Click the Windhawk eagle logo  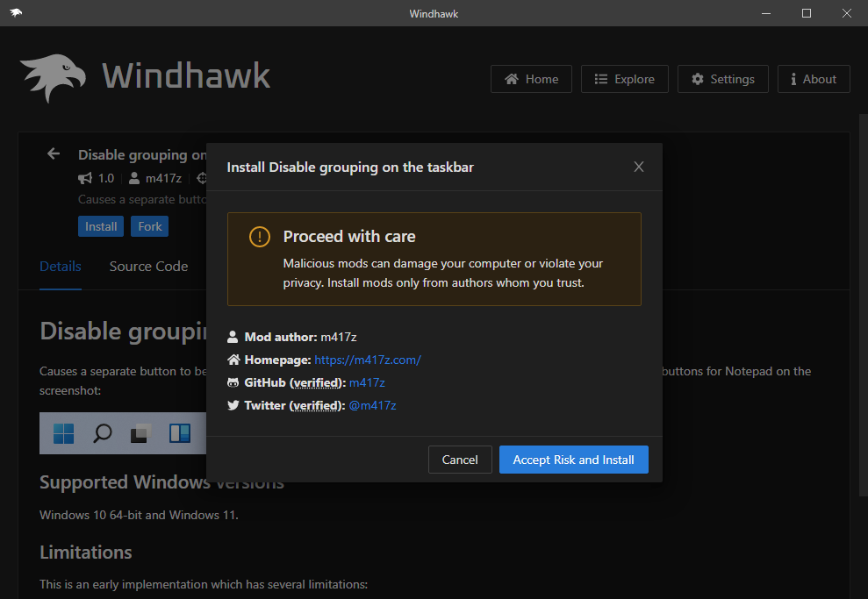coord(54,77)
